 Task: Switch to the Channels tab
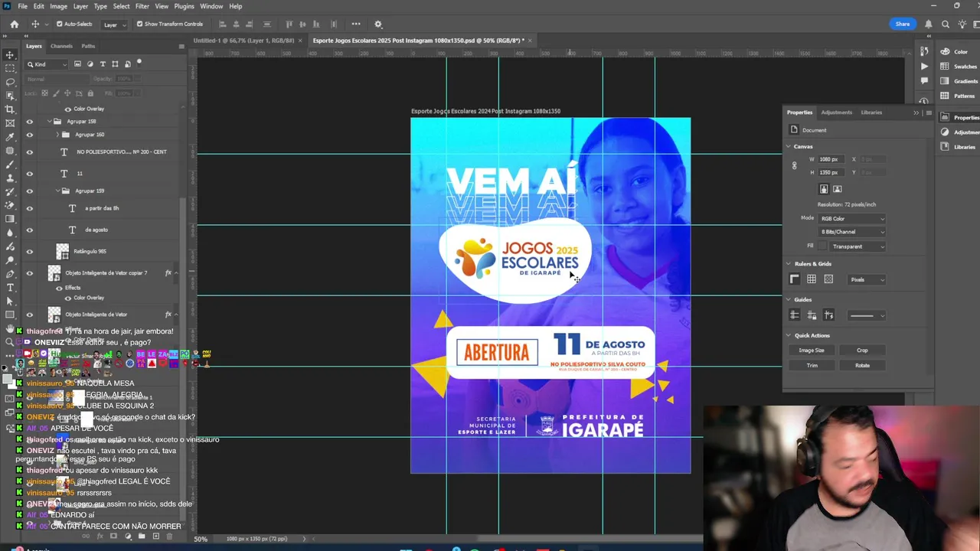(x=61, y=46)
